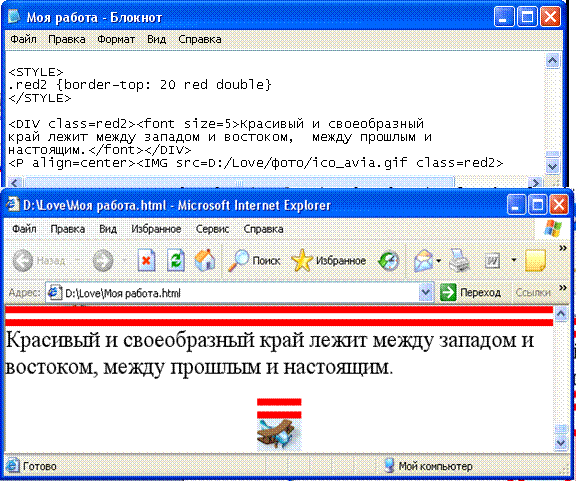Open Notepad Справка menu
This screenshot has width=576, height=481.
pyautogui.click(x=199, y=39)
